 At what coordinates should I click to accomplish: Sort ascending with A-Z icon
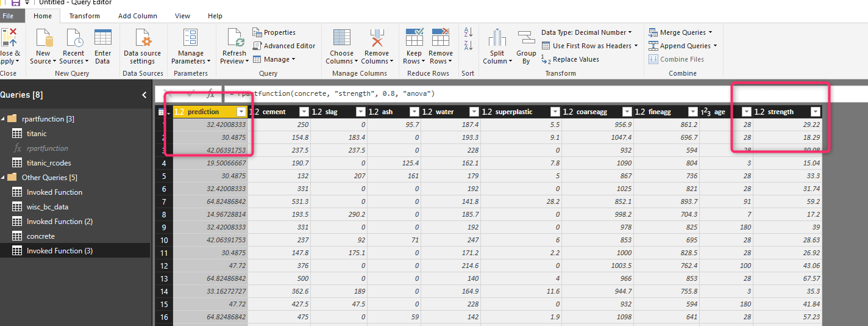[468, 32]
